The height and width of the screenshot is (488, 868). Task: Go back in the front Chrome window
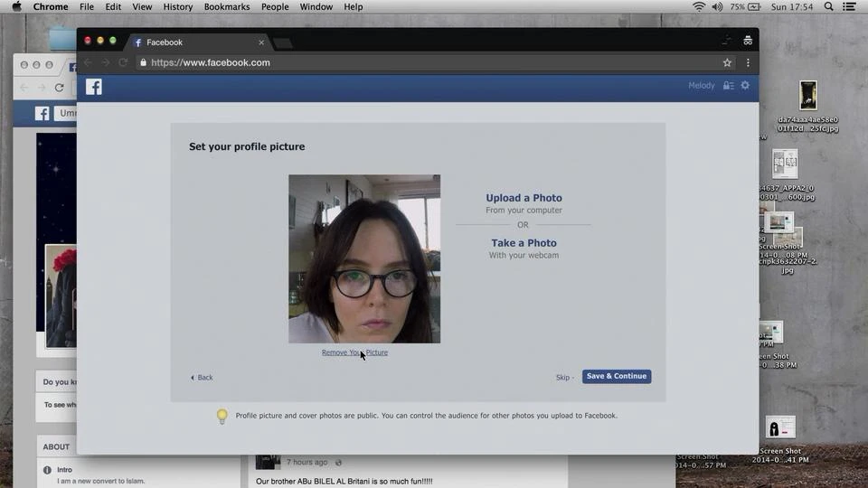88,62
